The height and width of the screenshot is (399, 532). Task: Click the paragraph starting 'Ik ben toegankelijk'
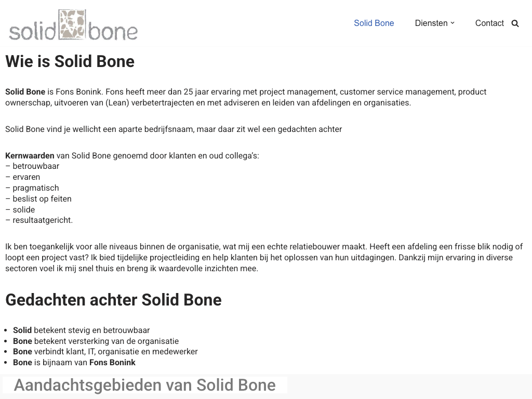click(x=264, y=258)
